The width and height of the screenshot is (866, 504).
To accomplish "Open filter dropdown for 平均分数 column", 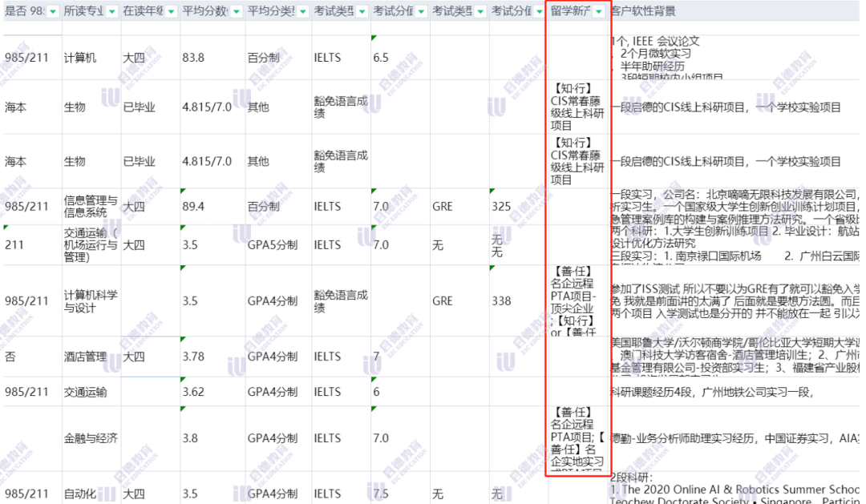I will (x=237, y=11).
